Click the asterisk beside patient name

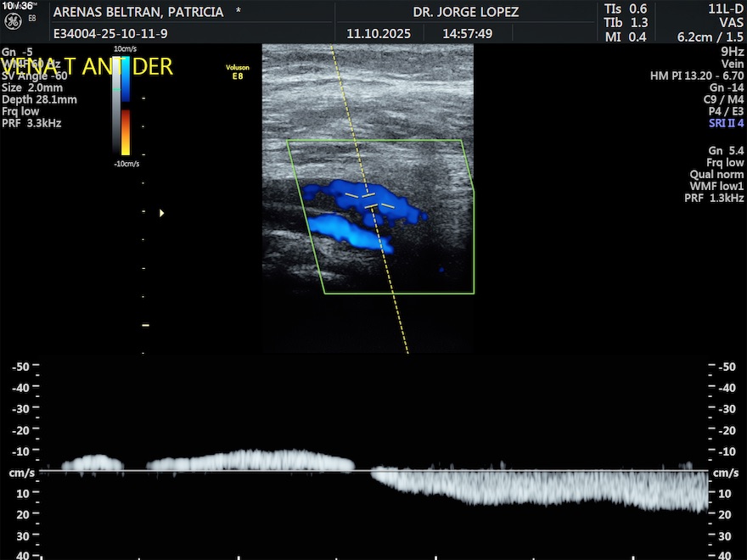point(238,13)
